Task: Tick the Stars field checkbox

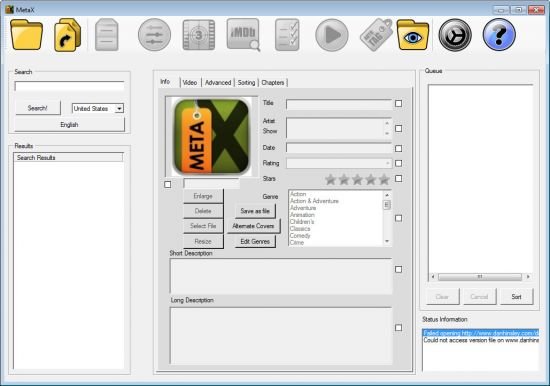Action: 398,179
